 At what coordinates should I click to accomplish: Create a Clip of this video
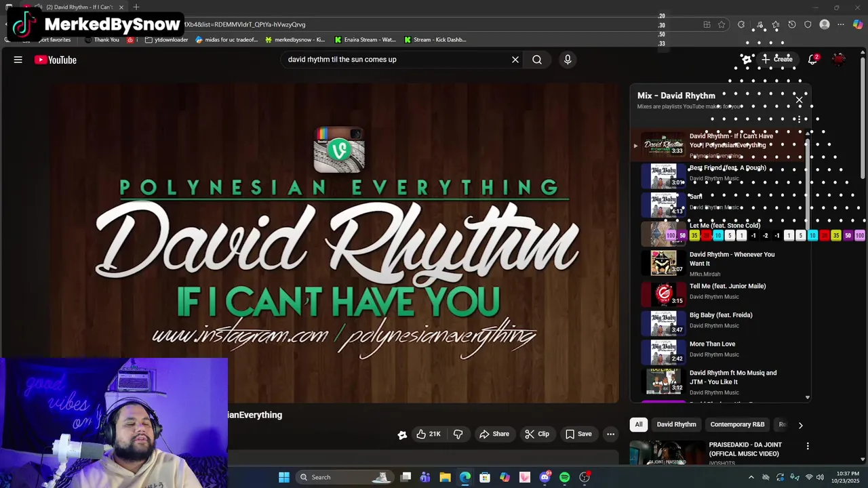537,434
